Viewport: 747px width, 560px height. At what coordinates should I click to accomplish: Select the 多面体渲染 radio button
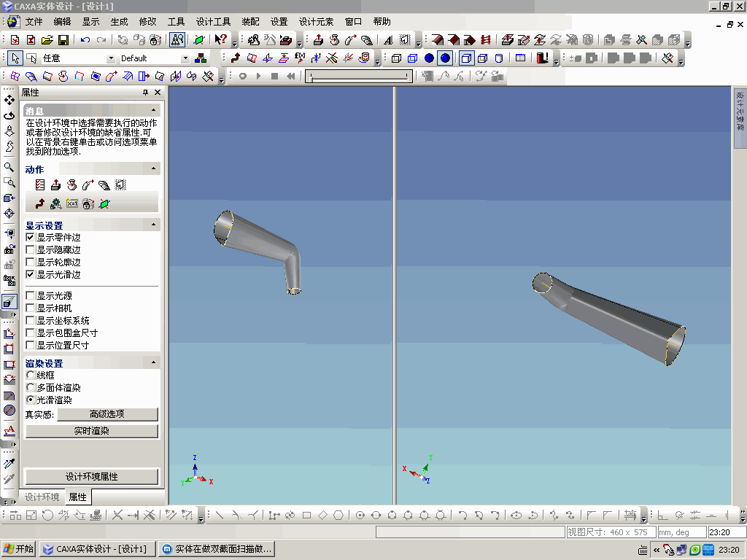click(31, 388)
